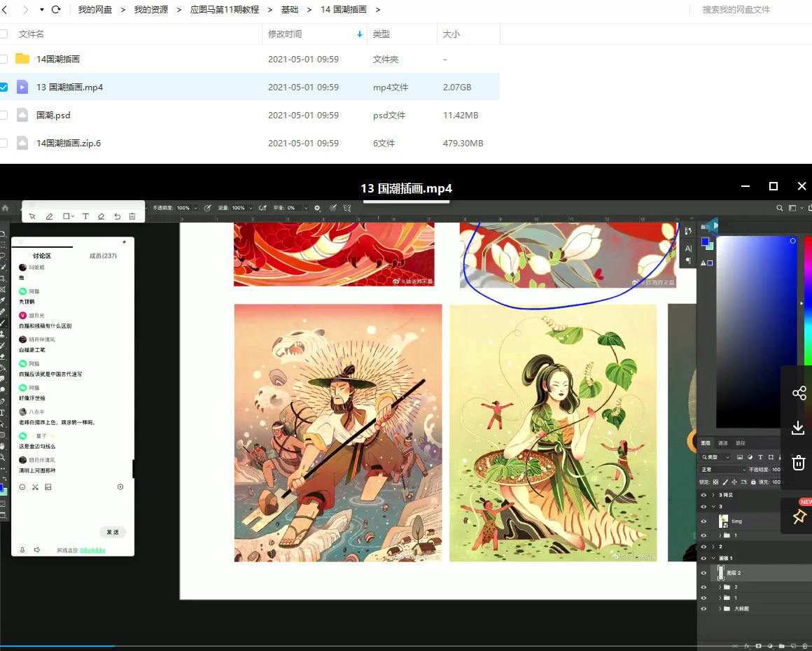812x651 pixels.
Task: Click the 发送 send button
Action: pos(113,532)
